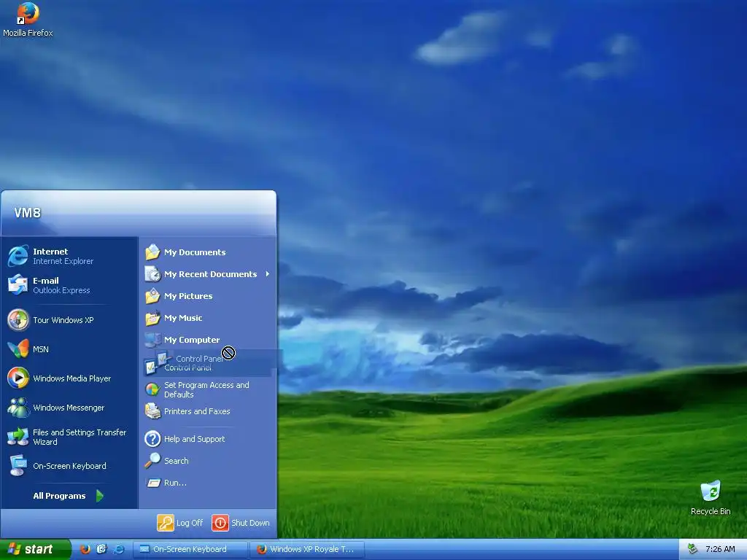Open the My Computer icon
The height and width of the screenshot is (560, 747).
152,340
